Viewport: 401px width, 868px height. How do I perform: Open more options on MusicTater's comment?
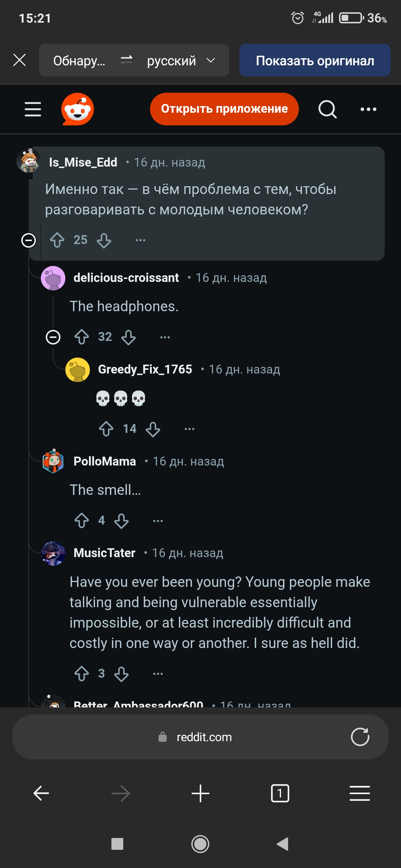pos(158,674)
